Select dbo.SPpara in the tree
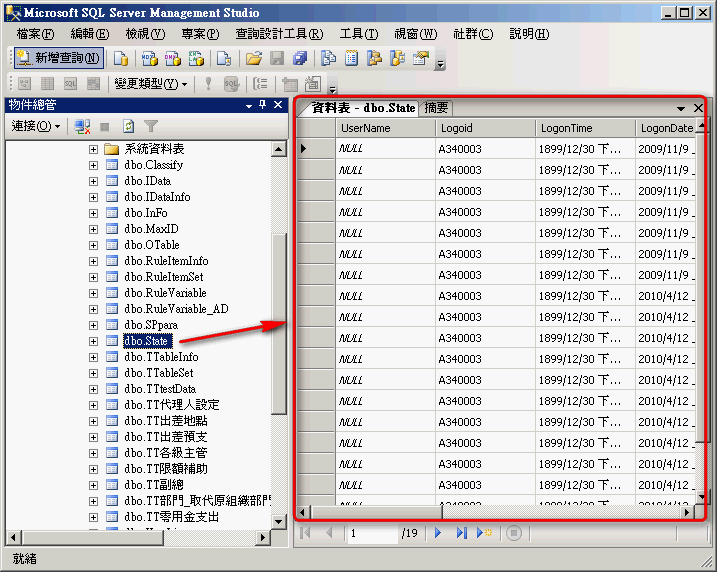 click(x=151, y=325)
